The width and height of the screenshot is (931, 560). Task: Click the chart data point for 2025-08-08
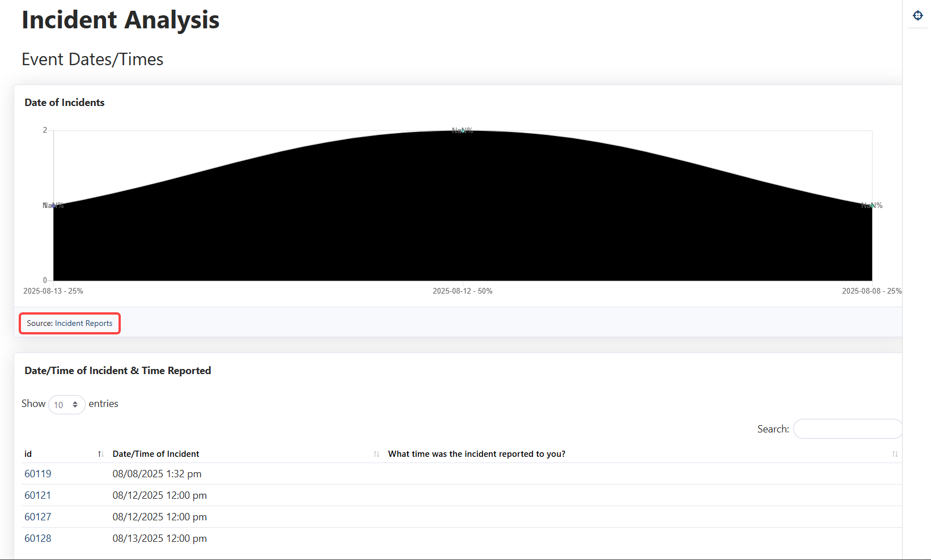coord(871,205)
